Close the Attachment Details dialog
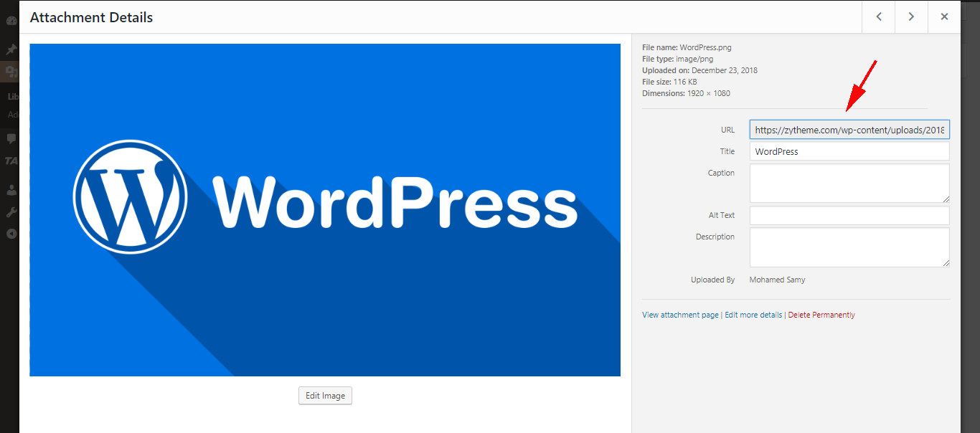 coord(944,17)
